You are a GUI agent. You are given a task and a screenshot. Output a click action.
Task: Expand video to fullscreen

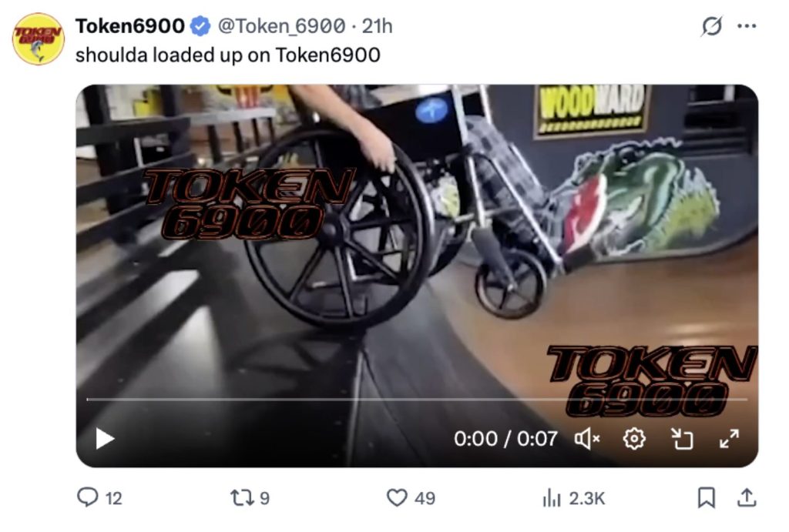729,439
